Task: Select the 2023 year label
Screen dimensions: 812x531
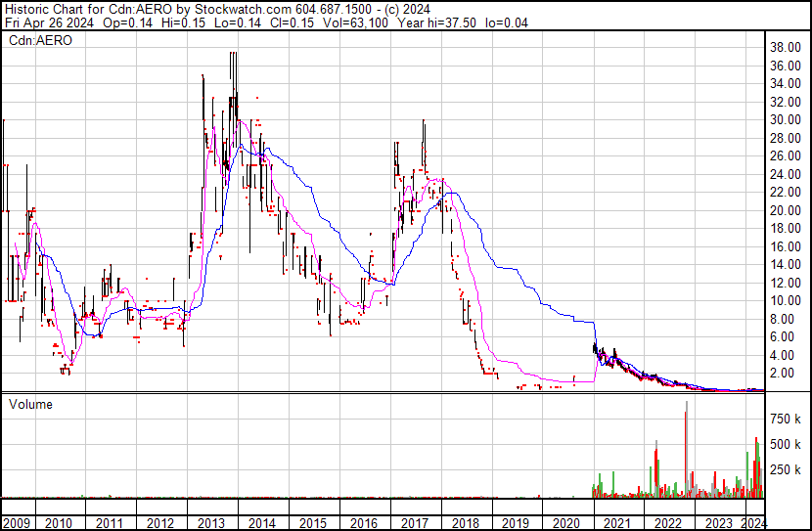Action: pyautogui.click(x=719, y=523)
